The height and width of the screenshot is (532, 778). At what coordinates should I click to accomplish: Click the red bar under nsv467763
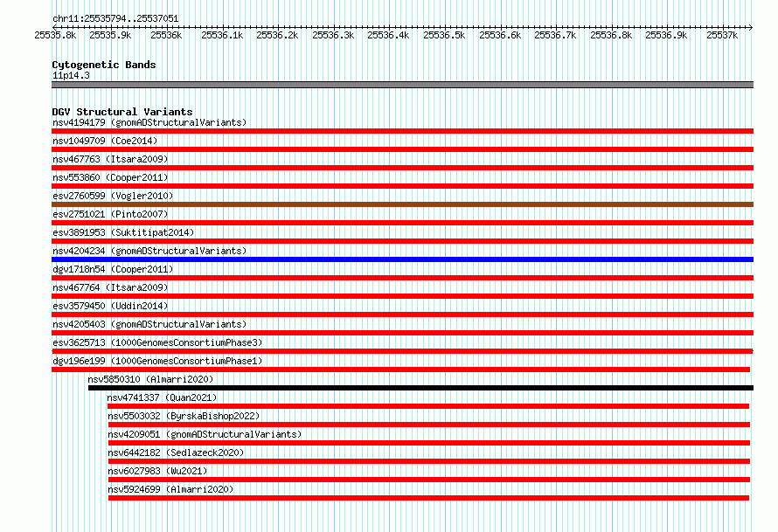tap(402, 168)
